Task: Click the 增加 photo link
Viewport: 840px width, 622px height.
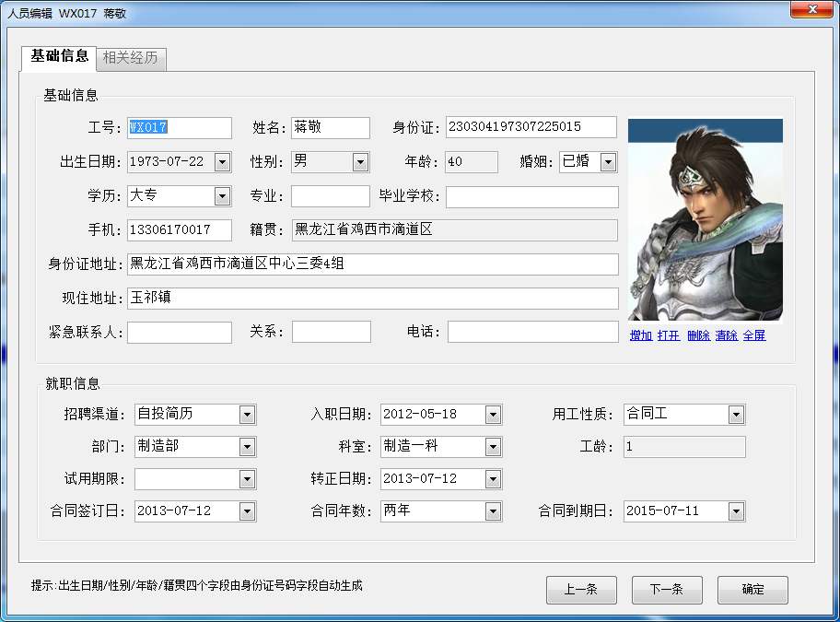Action: tap(641, 335)
